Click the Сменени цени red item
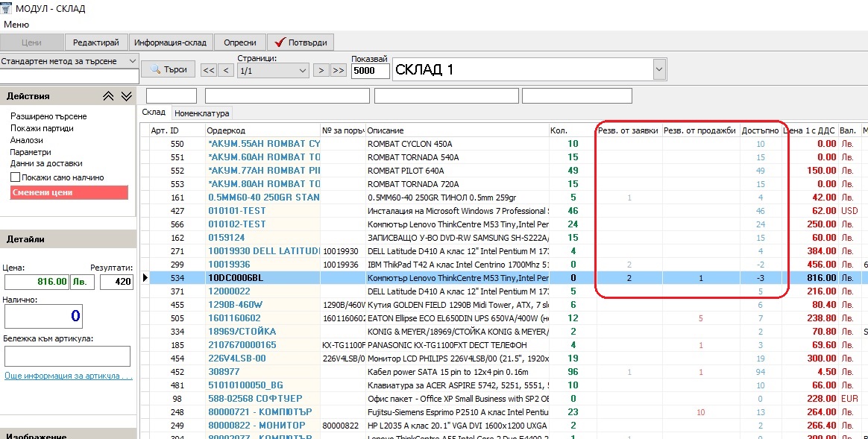The height and width of the screenshot is (439, 868). click(x=69, y=192)
